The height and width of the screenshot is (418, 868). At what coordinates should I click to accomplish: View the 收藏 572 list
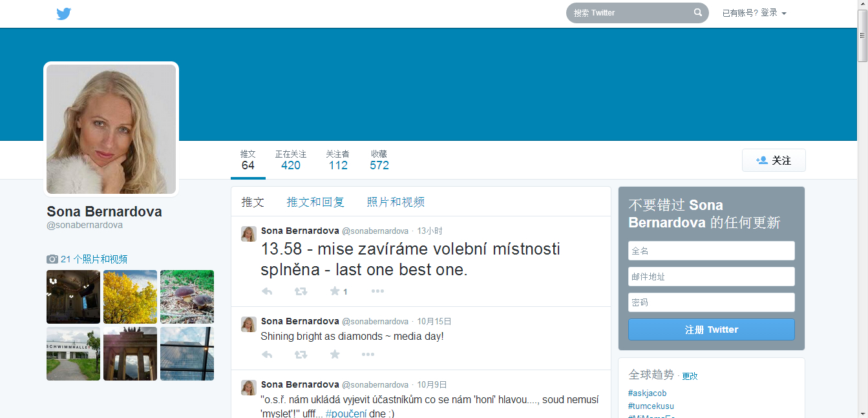pyautogui.click(x=379, y=160)
